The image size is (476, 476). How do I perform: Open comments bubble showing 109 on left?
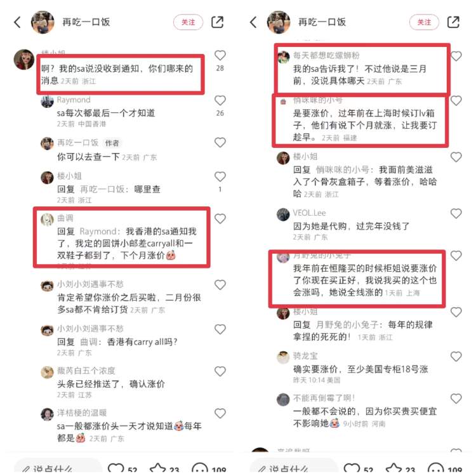tap(209, 469)
